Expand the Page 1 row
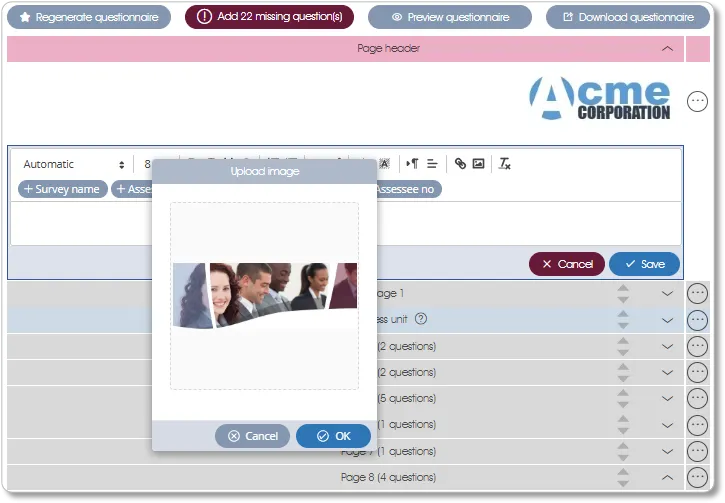The width and height of the screenshot is (725, 503). click(667, 294)
